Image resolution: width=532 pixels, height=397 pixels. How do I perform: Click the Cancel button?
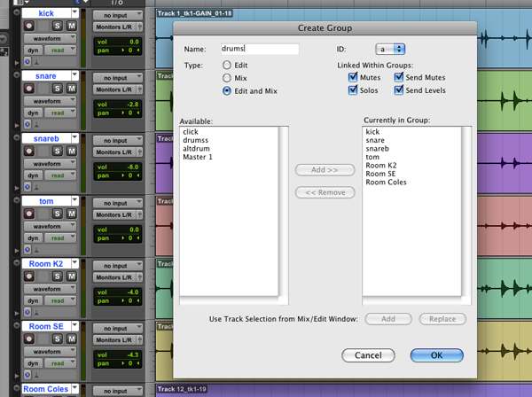click(368, 355)
